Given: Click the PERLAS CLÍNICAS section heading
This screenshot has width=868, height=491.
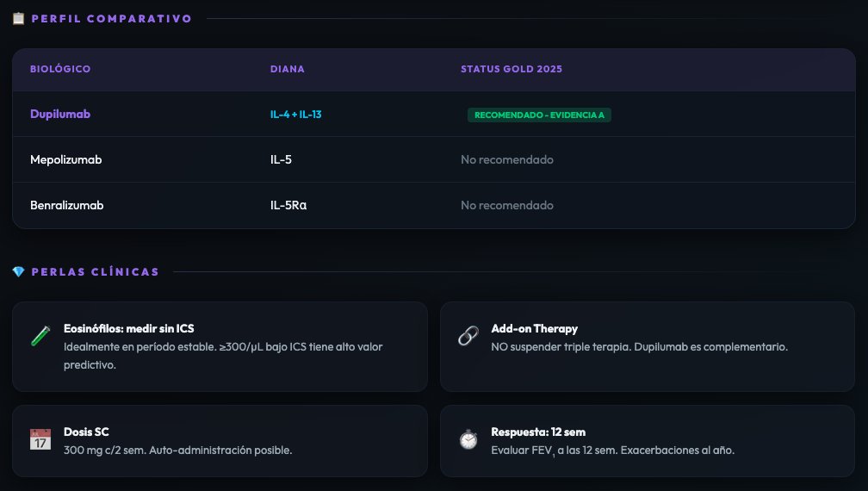Looking at the screenshot, I should tap(96, 272).
